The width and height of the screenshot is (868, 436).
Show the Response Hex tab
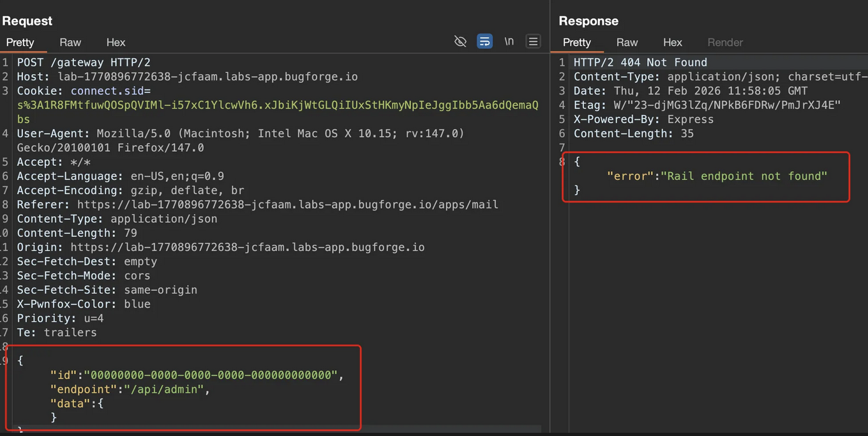(x=672, y=42)
